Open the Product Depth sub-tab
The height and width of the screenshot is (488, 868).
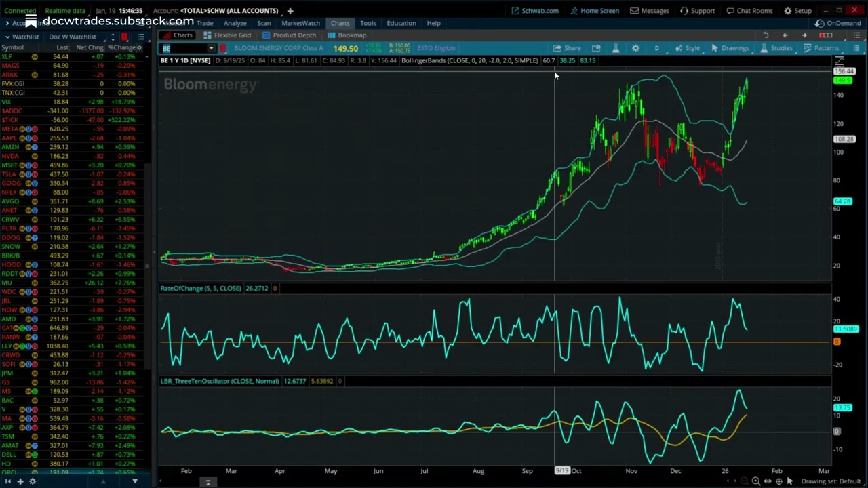point(289,35)
